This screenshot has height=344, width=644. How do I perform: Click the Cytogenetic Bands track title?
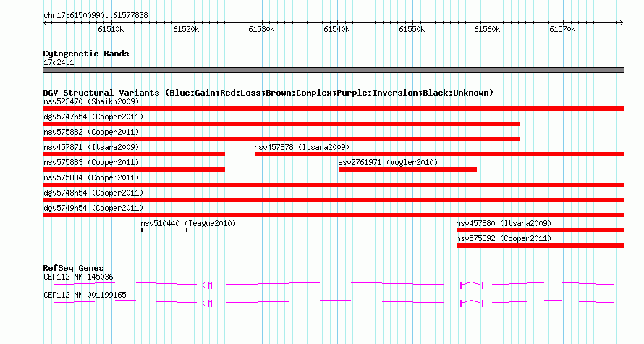(86, 54)
